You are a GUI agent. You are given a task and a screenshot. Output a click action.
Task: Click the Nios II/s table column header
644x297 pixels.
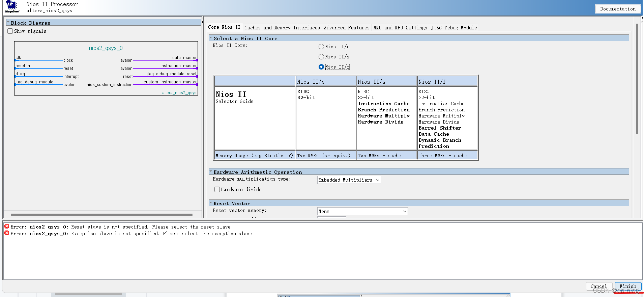tap(387, 81)
